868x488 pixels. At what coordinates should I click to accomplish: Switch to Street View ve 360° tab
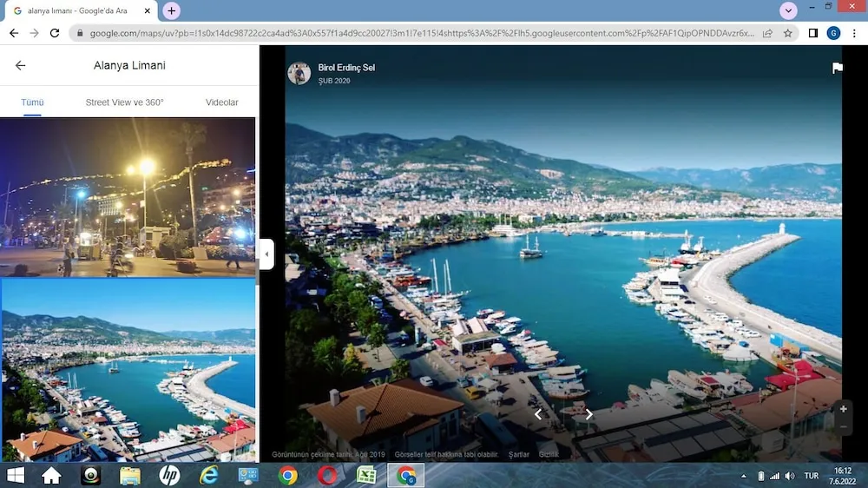click(x=124, y=102)
